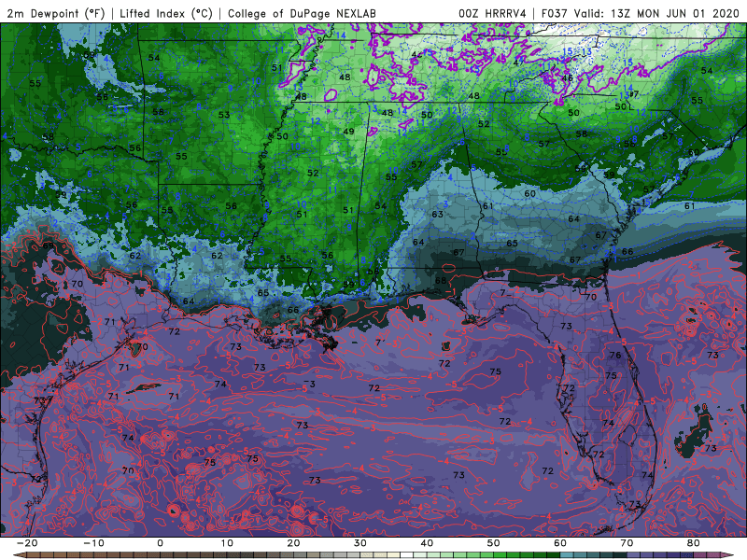Click the 30 label on the color scale
The image size is (747, 560).
coord(360,543)
